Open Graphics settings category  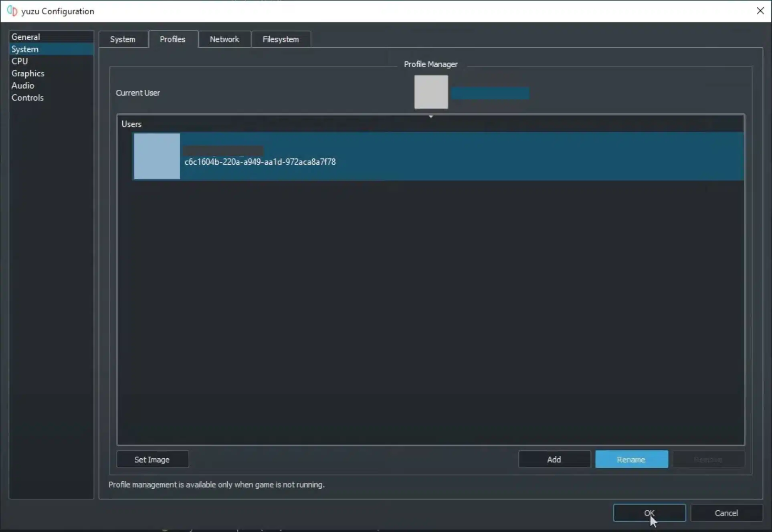[51, 73]
